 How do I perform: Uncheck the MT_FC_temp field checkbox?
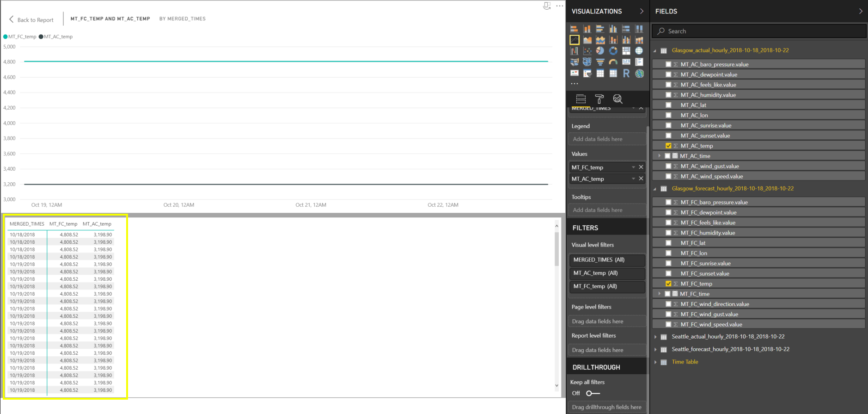(x=668, y=284)
